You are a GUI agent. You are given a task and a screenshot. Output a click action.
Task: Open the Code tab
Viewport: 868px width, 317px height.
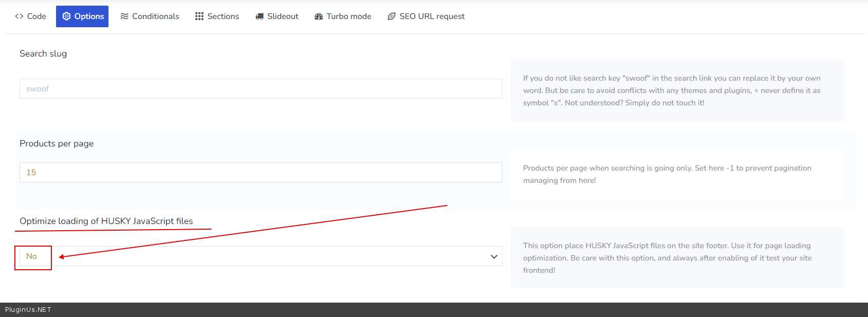[37, 16]
